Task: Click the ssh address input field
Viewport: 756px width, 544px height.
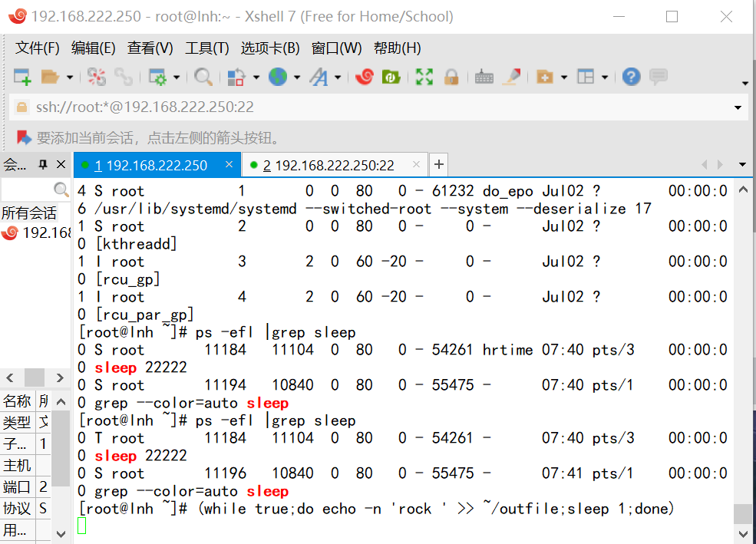Action: pyautogui.click(x=378, y=107)
